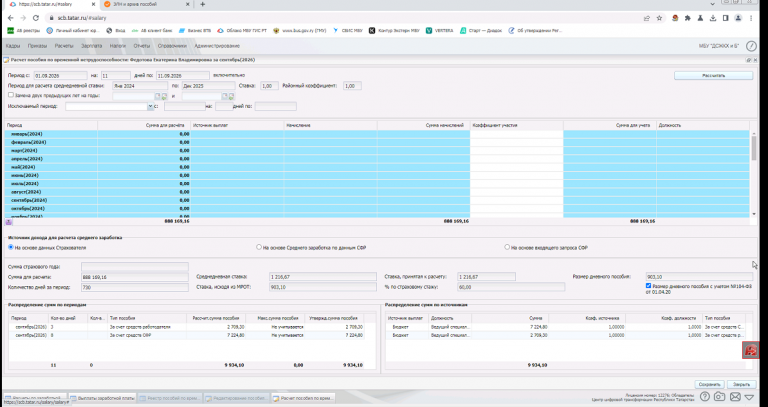Open the Кадры menu

(x=13, y=46)
